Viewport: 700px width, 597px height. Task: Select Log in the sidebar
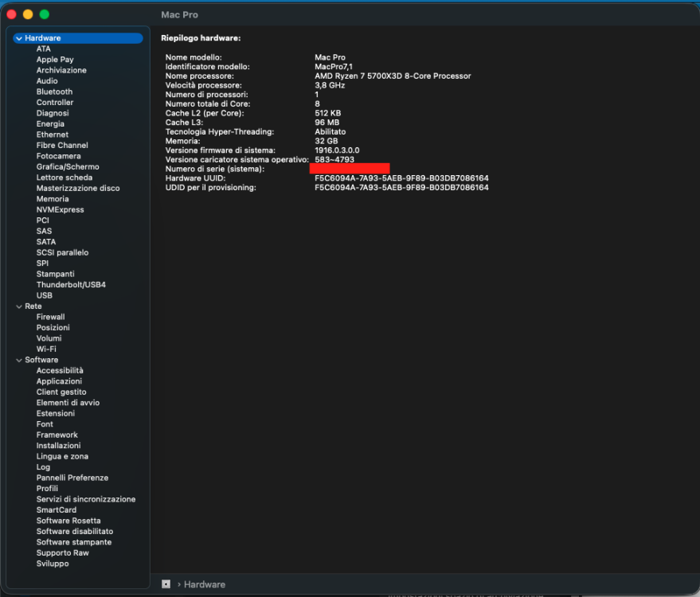(x=43, y=467)
